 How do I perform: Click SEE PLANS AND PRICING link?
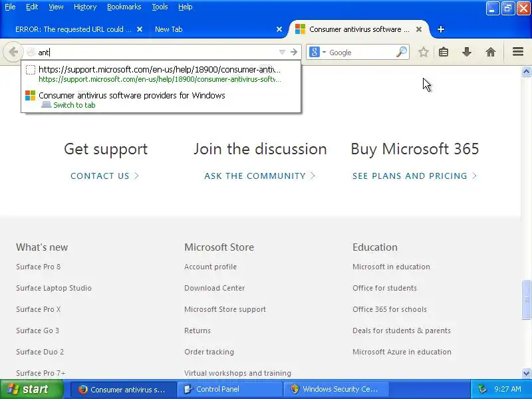[x=414, y=176]
